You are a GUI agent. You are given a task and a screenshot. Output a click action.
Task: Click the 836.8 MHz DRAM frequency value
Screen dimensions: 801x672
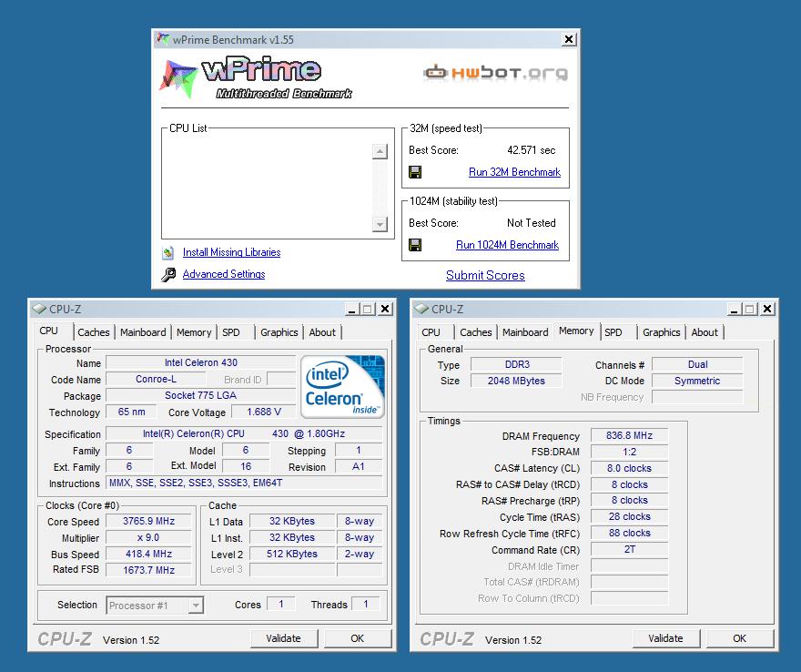(629, 435)
